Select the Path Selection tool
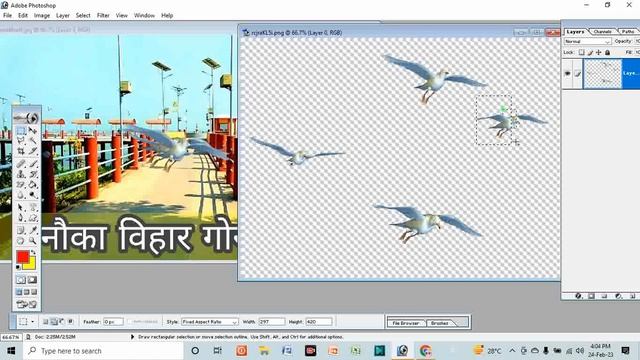 [x=20, y=208]
